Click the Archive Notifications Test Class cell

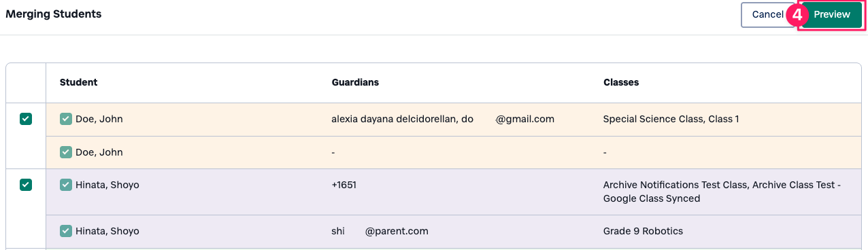722,192
